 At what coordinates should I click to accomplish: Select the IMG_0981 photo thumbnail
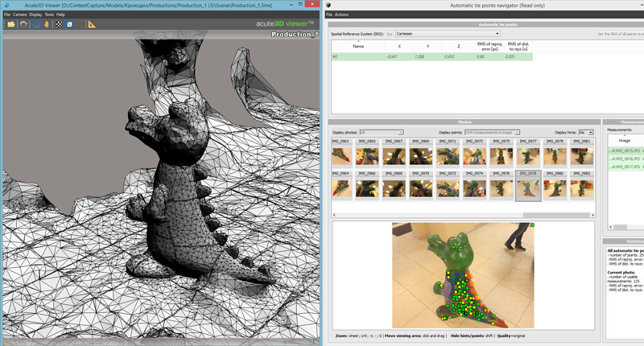(x=581, y=153)
